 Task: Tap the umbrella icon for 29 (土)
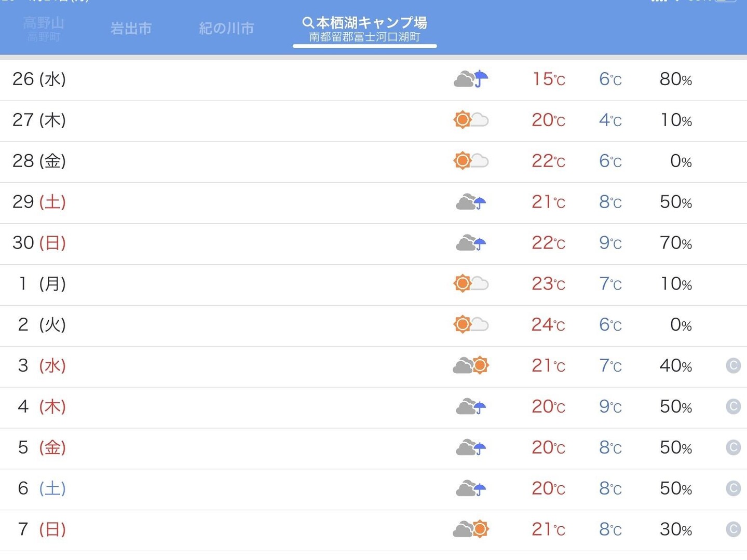tap(470, 202)
